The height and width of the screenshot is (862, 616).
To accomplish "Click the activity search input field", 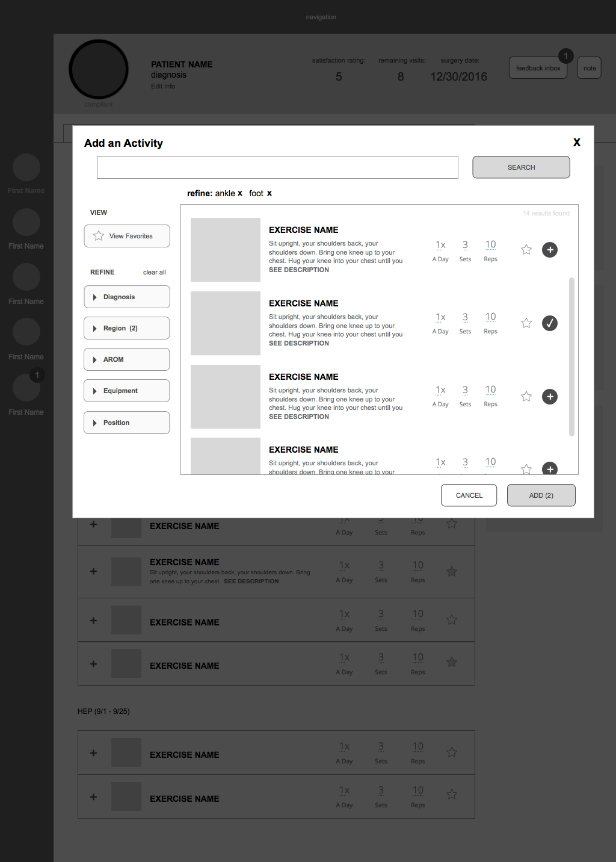I will (277, 167).
